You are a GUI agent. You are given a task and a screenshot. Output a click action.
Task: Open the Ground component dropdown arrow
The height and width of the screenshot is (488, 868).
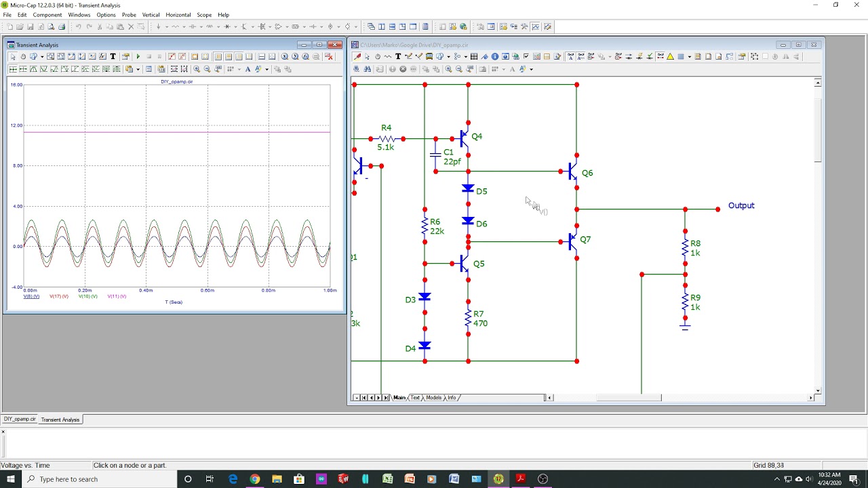click(x=167, y=26)
